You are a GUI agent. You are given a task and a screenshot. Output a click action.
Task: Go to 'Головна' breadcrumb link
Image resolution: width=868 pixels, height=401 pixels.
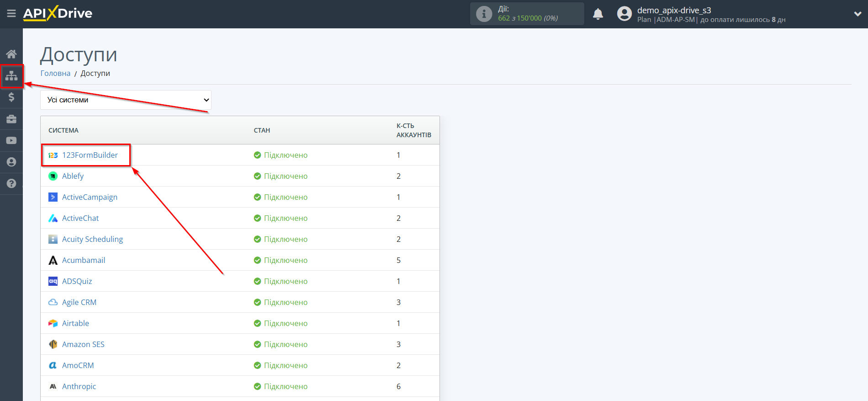click(55, 73)
